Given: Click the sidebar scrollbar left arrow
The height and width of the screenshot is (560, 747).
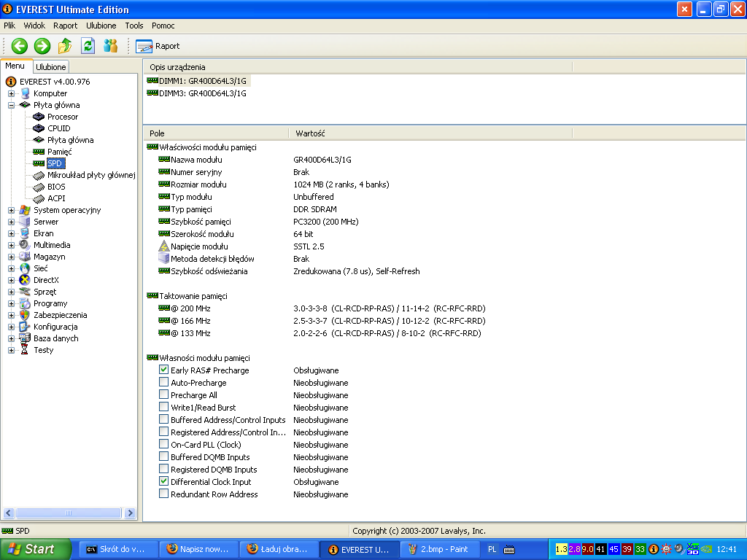Looking at the screenshot, I should click(9, 513).
